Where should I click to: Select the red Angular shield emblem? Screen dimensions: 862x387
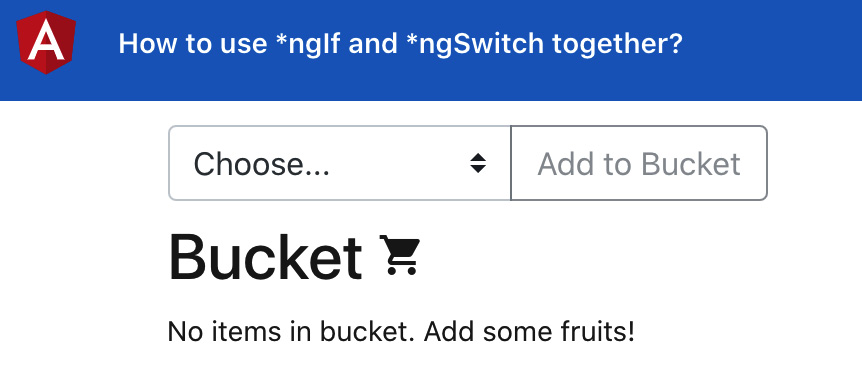point(46,42)
